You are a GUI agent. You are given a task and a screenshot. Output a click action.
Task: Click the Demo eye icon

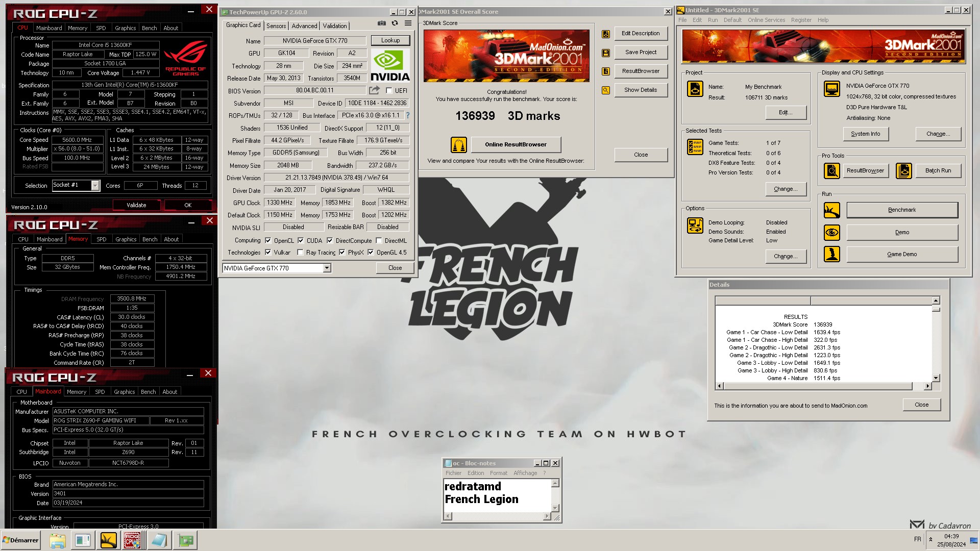point(832,233)
